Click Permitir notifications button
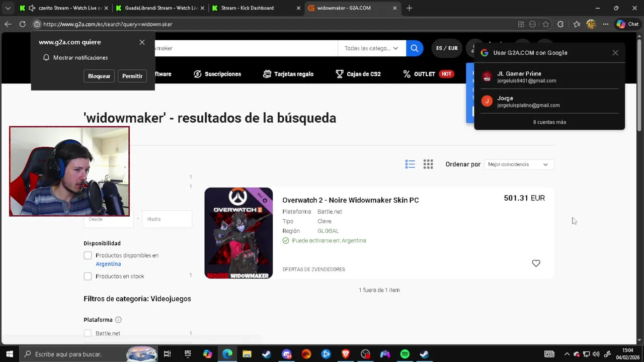The image size is (644, 362). tap(132, 76)
